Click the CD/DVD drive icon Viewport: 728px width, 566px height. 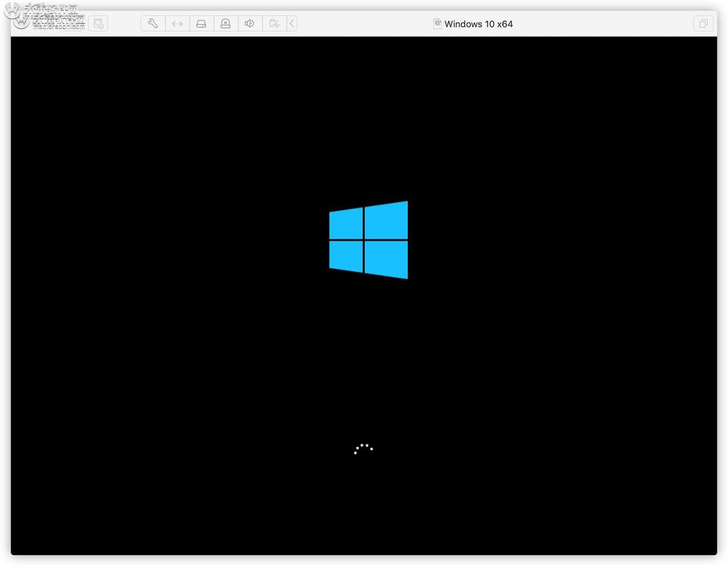coord(225,23)
